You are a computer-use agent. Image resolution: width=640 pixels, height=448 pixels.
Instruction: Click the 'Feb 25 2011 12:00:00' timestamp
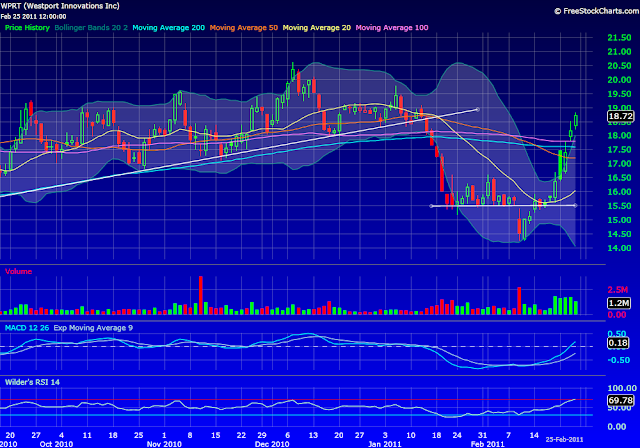33,16
